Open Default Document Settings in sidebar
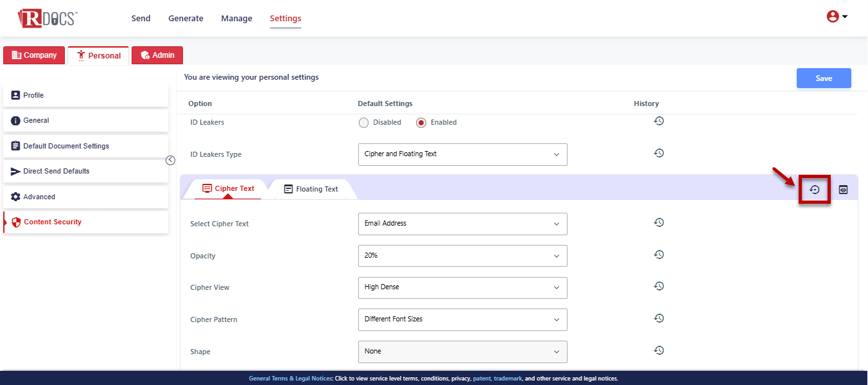This screenshot has height=385, width=868. point(66,146)
